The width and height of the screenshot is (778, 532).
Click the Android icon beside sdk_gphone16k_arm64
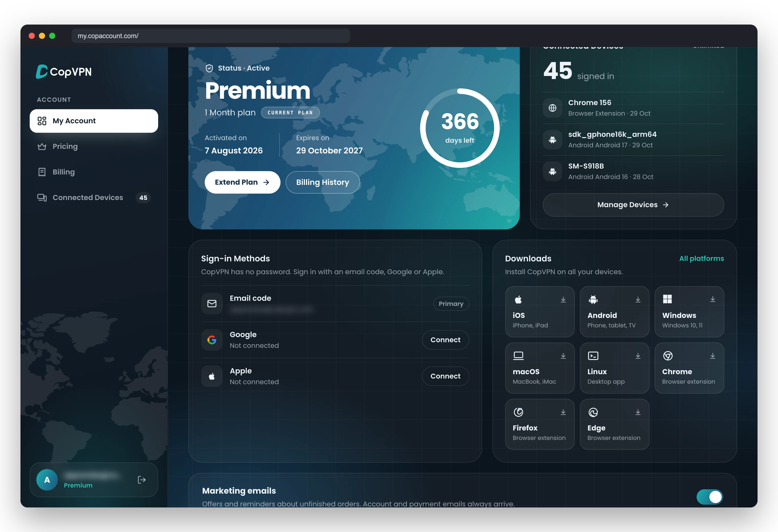tap(552, 140)
